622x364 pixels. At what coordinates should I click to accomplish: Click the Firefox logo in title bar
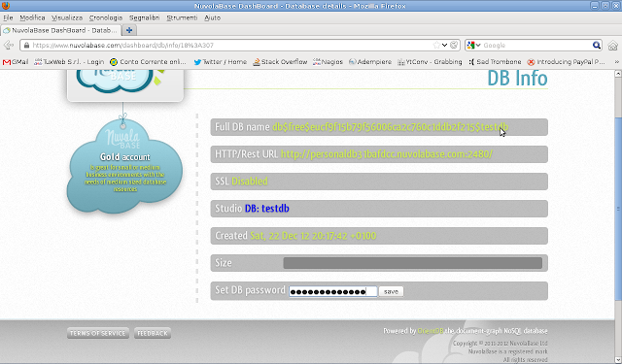click(6, 6)
